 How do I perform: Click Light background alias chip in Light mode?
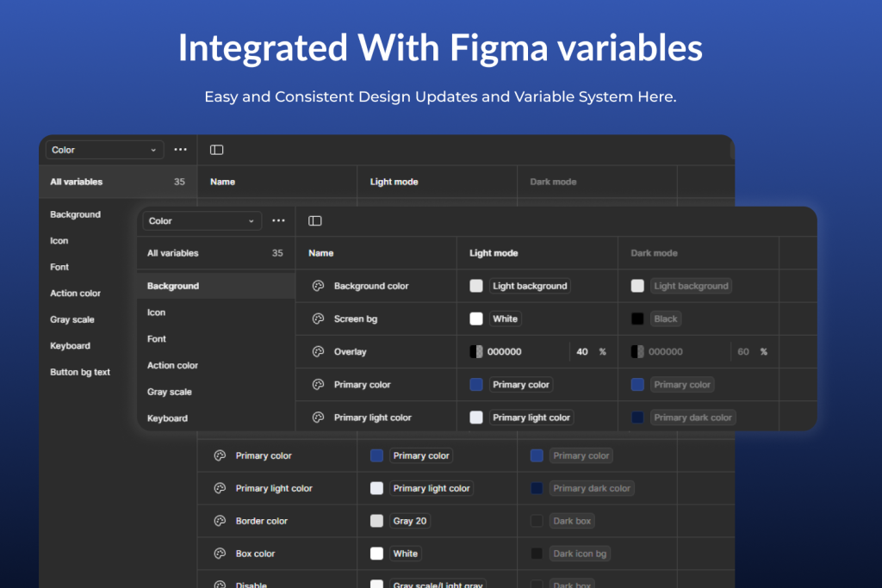click(x=530, y=286)
